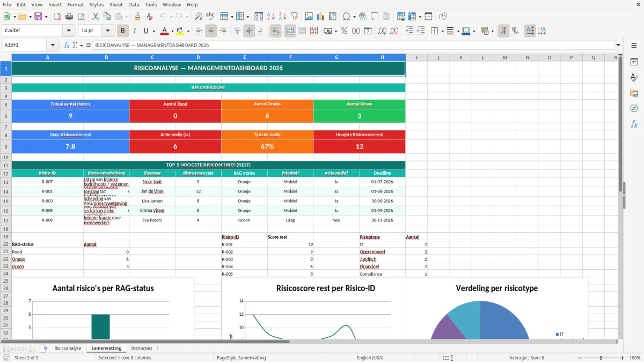Open Function Wizard fx icon

tap(67, 45)
